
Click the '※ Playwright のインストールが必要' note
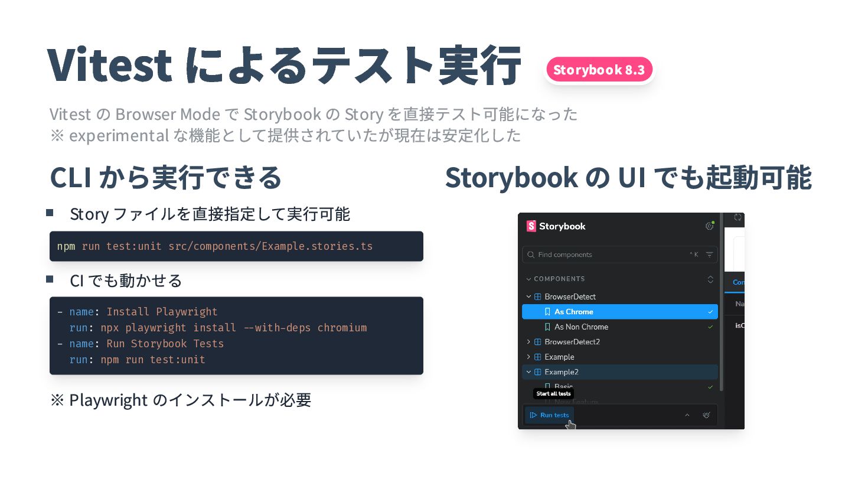coord(181,400)
